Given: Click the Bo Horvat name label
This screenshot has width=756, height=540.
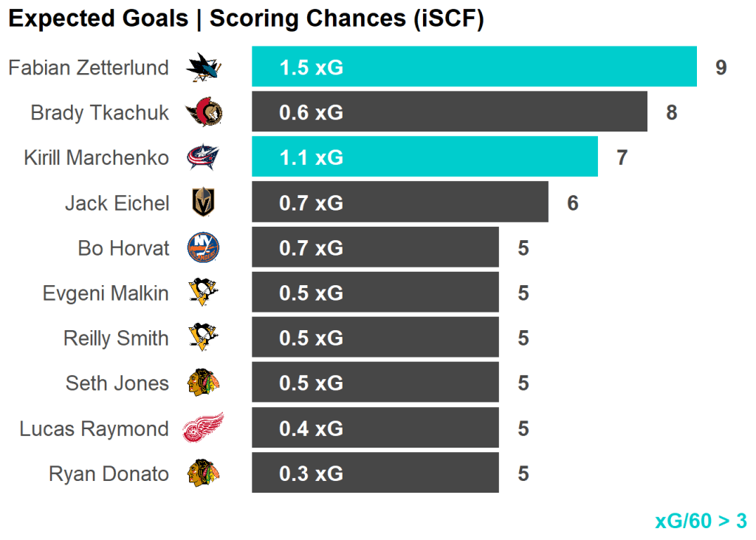Looking at the screenshot, I should 123,248.
